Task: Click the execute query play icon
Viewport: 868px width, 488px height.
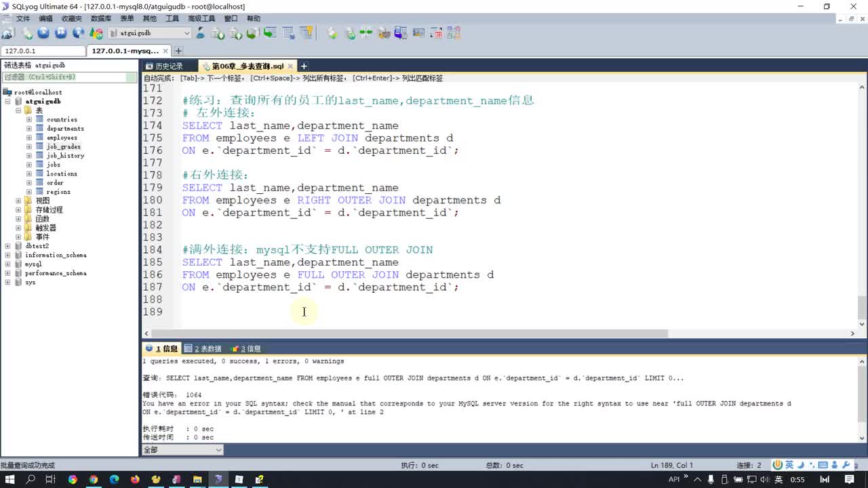Action: coord(43,33)
